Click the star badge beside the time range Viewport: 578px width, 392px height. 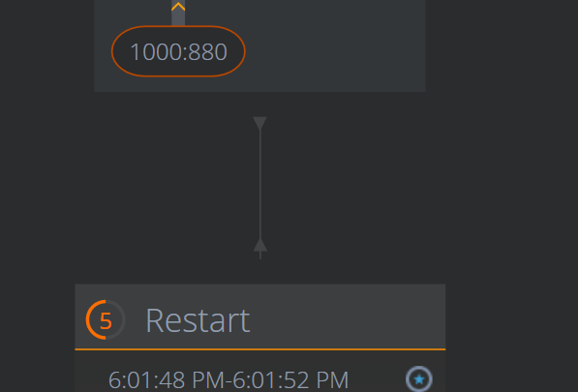click(x=419, y=378)
